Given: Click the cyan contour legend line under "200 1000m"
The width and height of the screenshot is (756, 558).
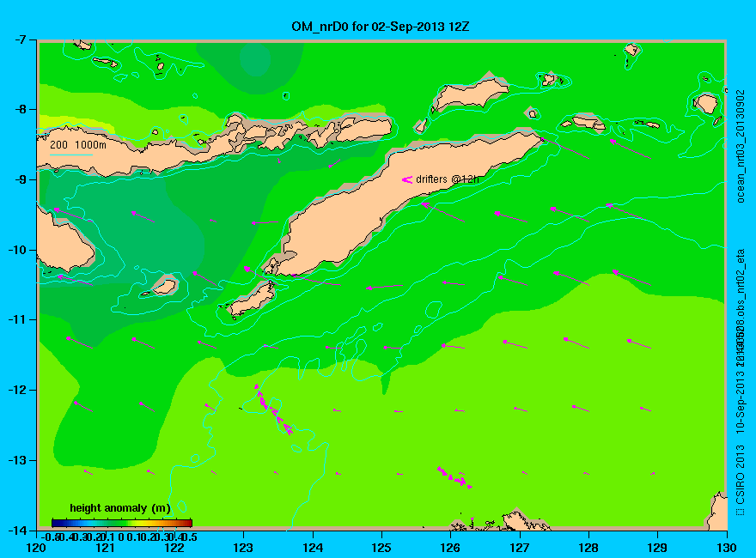Looking at the screenshot, I should (71, 155).
